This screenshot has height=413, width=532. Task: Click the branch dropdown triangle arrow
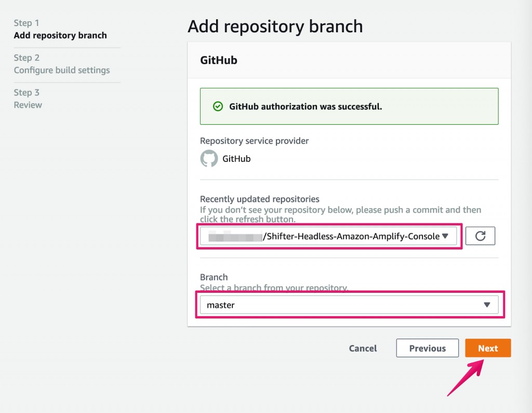tap(487, 305)
